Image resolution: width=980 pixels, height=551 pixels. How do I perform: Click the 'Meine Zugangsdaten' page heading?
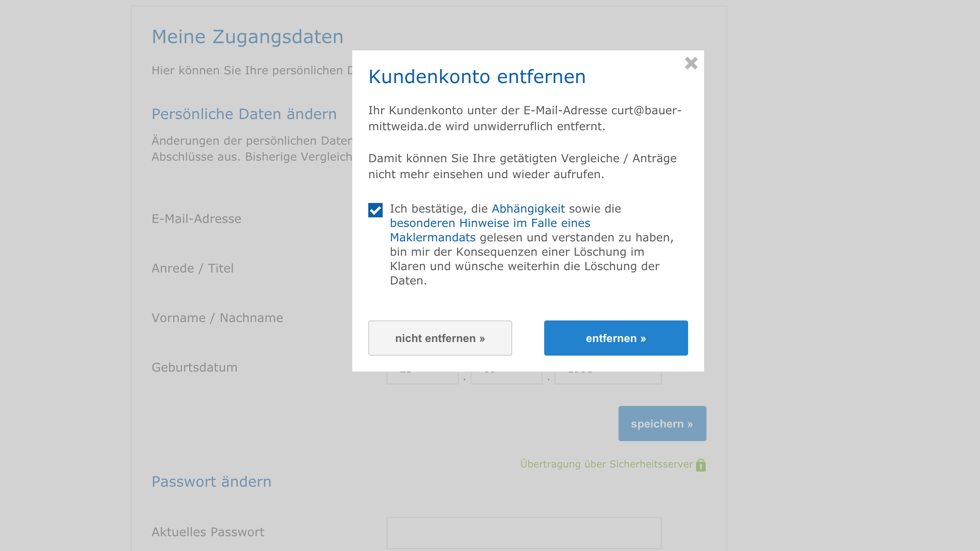point(247,37)
